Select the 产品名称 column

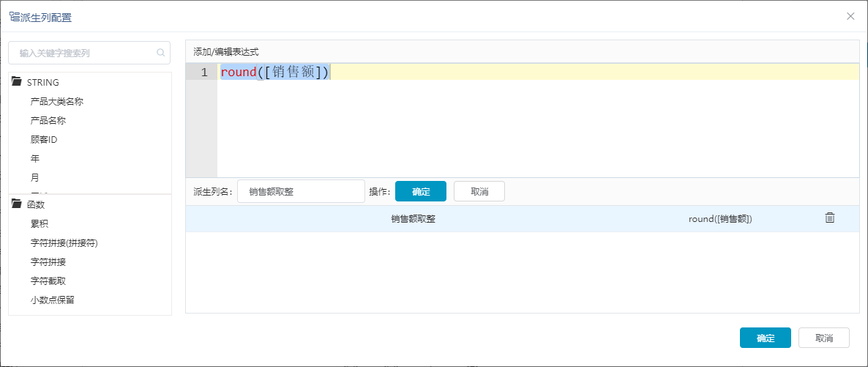click(49, 120)
